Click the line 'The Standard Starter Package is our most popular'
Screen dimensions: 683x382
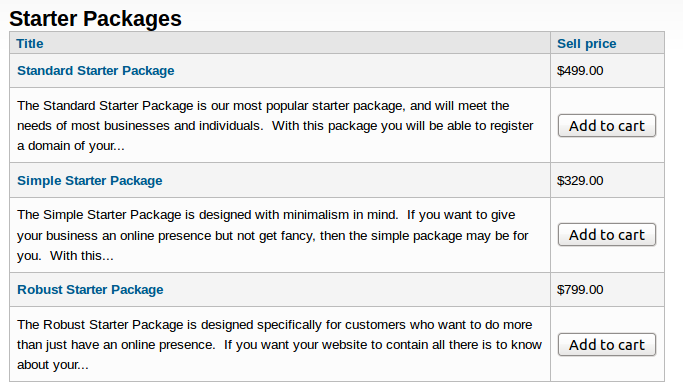[x=161, y=106]
